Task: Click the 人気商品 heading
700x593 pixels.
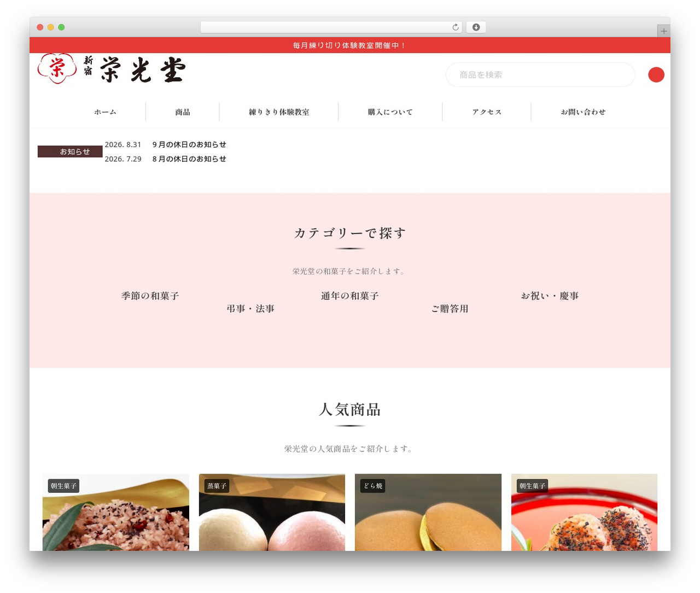Action: [x=350, y=410]
